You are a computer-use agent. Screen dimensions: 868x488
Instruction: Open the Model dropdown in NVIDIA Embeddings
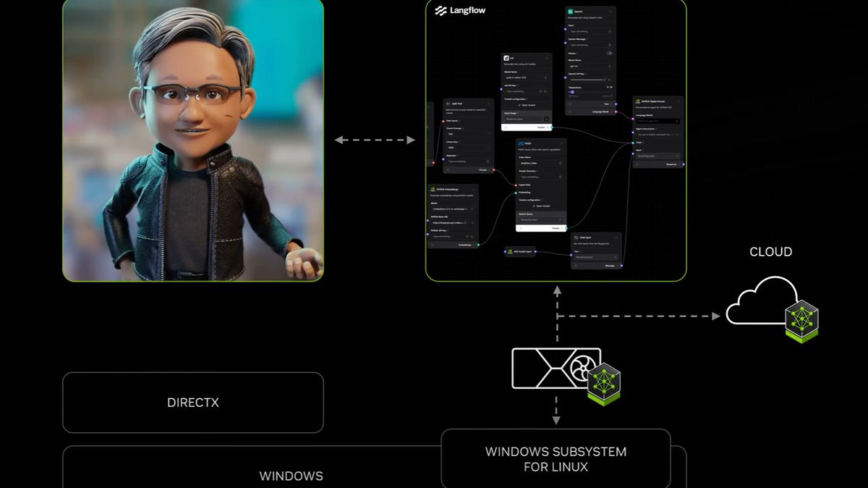point(453,209)
